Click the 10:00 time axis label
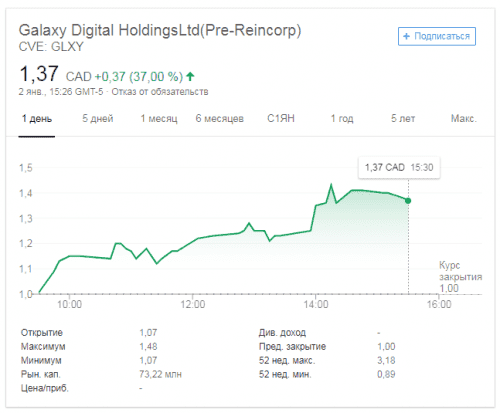The image size is (500, 413). (69, 304)
